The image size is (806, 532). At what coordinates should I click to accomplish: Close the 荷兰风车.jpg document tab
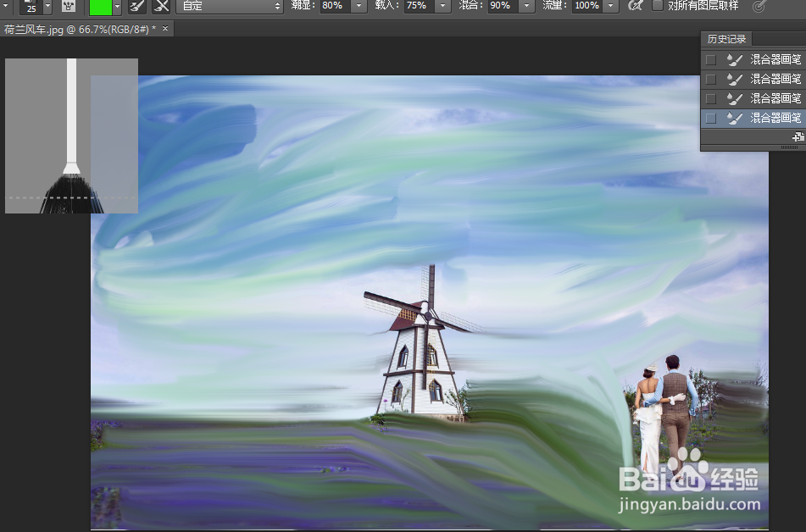click(165, 29)
